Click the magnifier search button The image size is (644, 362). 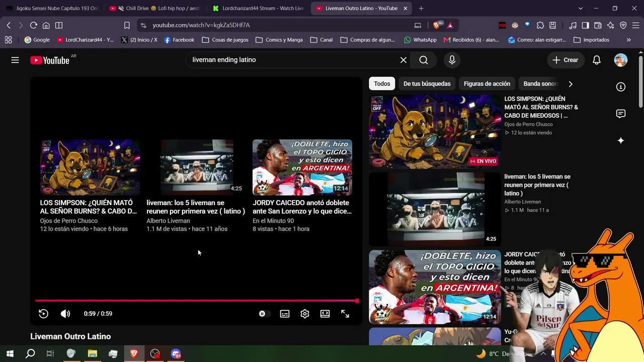pyautogui.click(x=424, y=60)
